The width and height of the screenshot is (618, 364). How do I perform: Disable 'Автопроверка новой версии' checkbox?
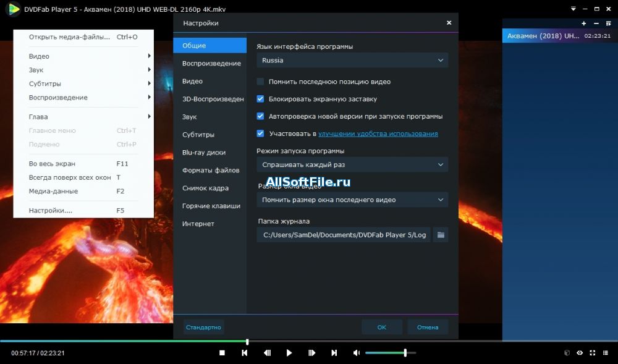pyautogui.click(x=260, y=116)
